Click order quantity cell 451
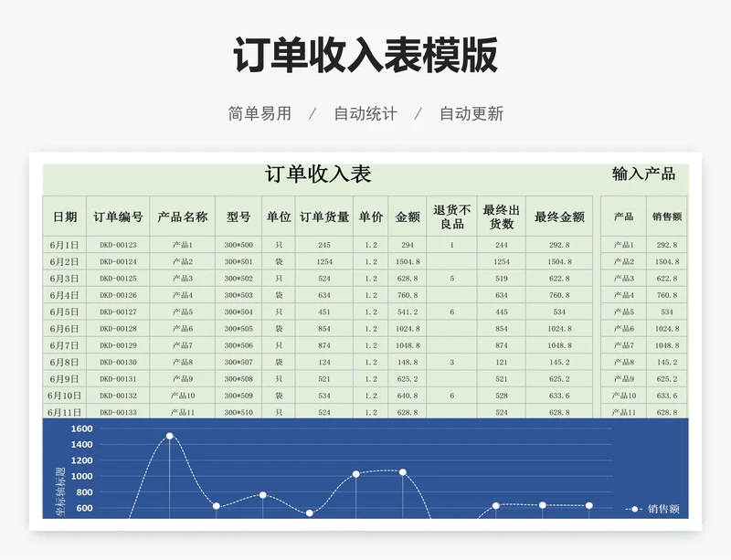Image resolution: width=731 pixels, height=560 pixels. click(x=324, y=312)
